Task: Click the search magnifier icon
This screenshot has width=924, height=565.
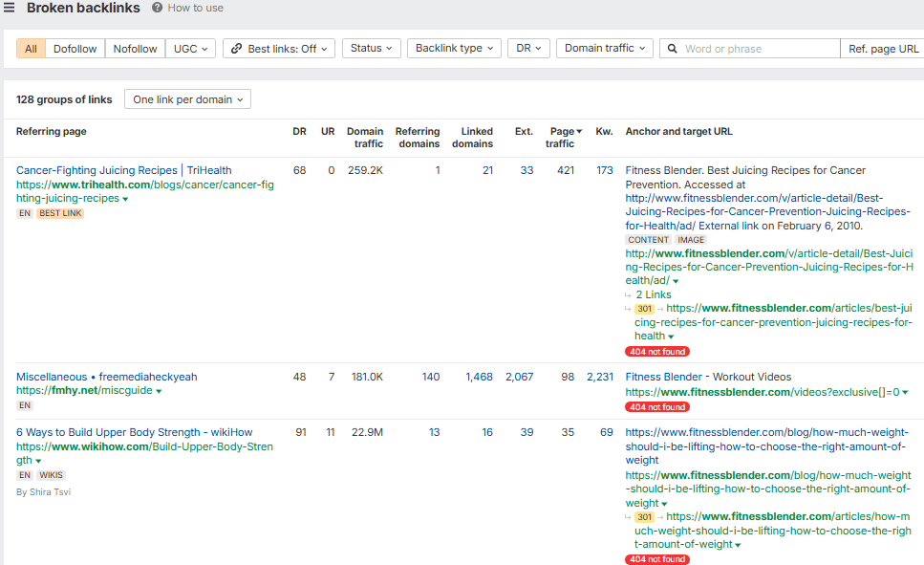Action: (673, 49)
